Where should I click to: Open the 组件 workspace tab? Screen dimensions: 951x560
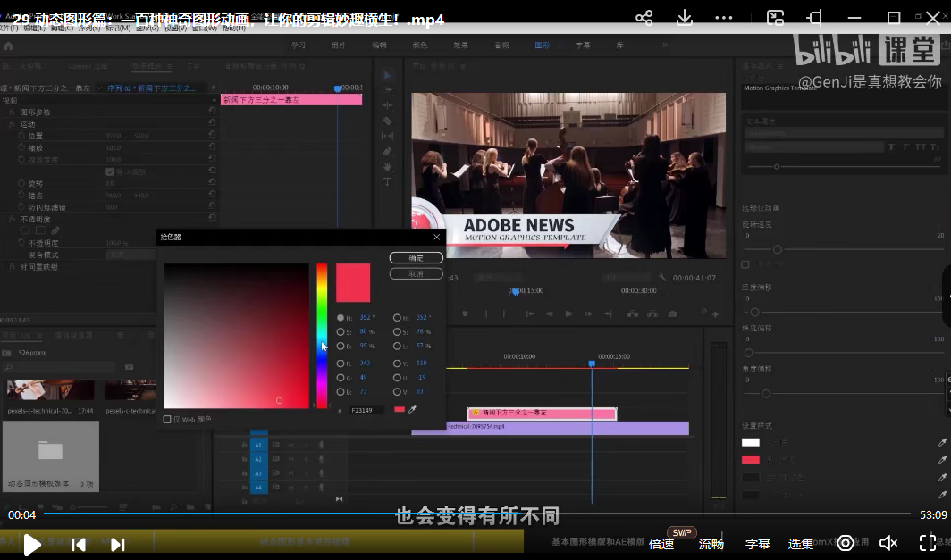click(x=339, y=46)
